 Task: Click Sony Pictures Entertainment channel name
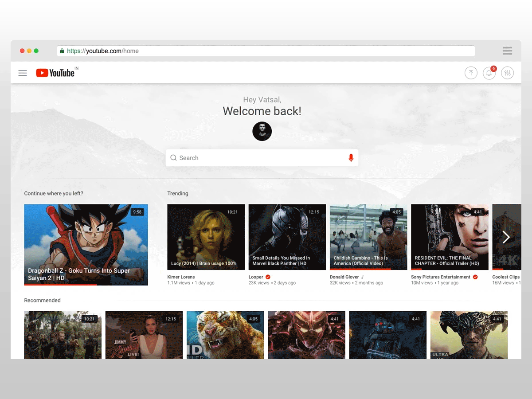tap(441, 277)
